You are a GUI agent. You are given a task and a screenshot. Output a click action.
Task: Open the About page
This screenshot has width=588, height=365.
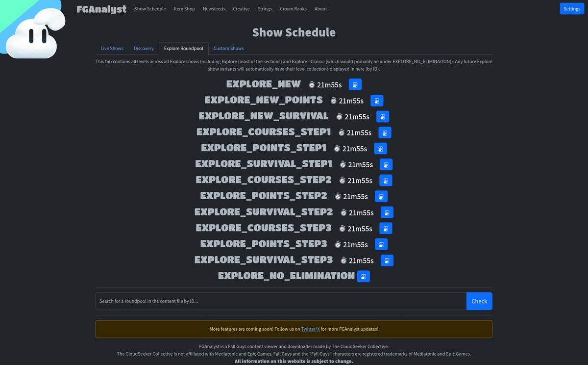point(320,9)
